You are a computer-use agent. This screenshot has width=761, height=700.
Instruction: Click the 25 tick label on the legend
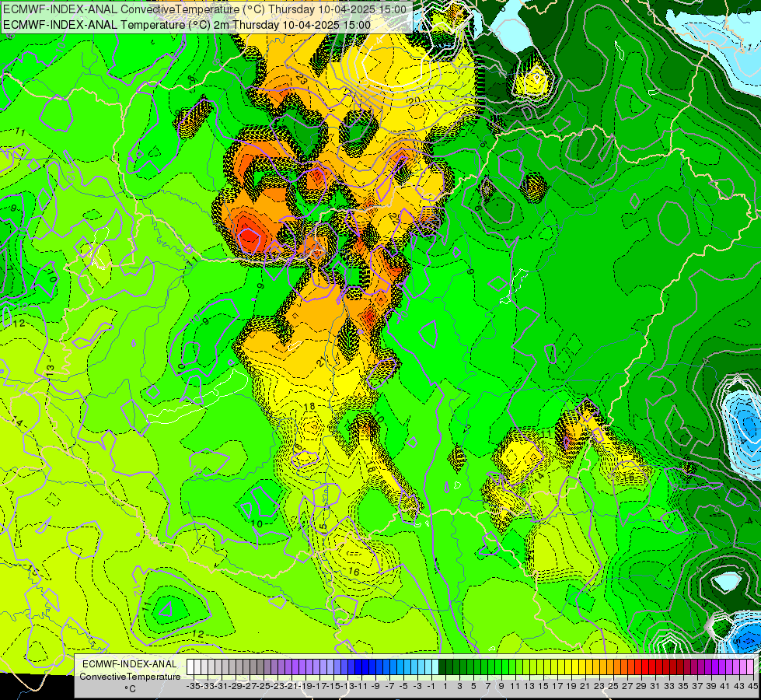(x=613, y=686)
